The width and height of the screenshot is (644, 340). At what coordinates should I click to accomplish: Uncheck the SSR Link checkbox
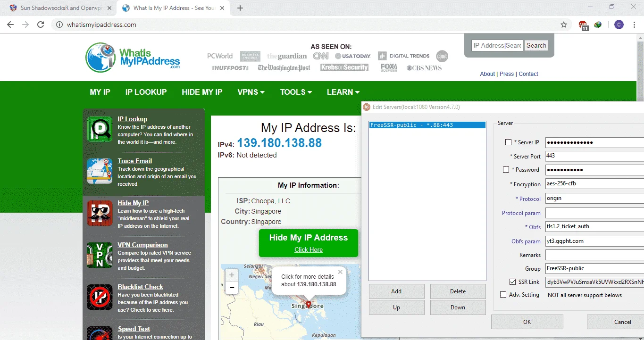pos(512,282)
